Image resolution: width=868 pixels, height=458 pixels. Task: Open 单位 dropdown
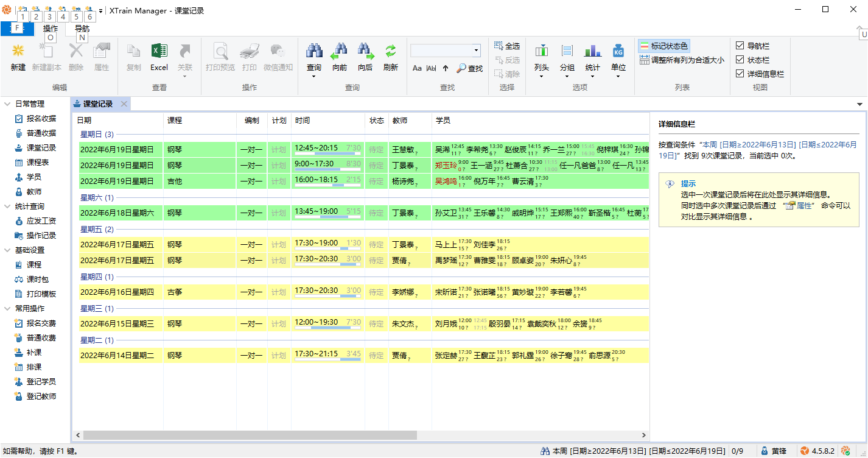[618, 60]
